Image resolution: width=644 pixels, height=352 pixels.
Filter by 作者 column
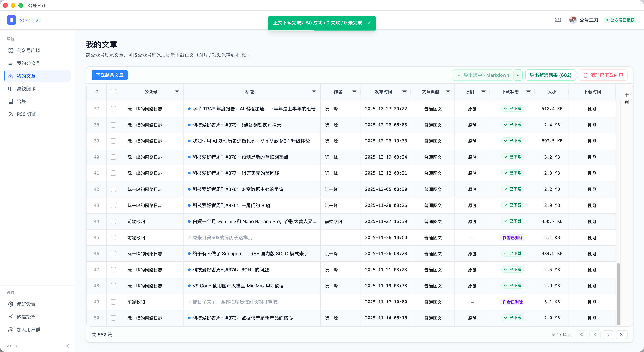(x=354, y=92)
